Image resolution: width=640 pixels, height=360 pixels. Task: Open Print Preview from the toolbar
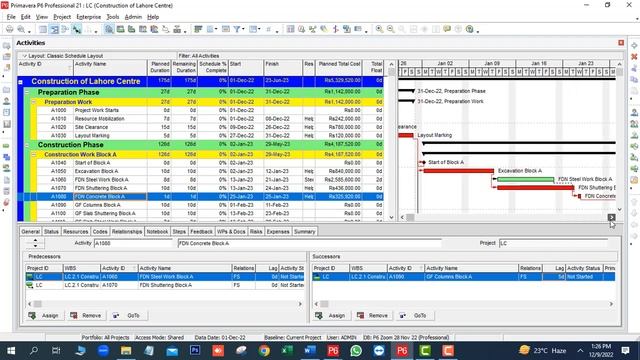tap(20, 29)
